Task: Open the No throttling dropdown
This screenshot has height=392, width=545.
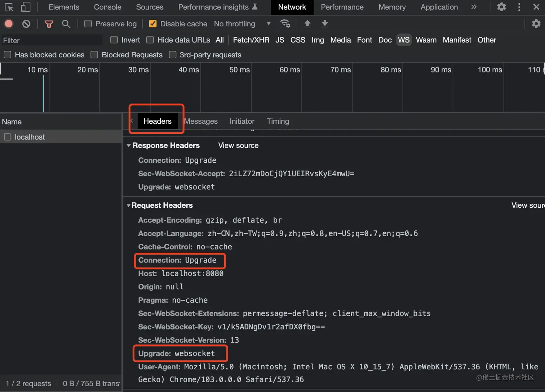Action: click(242, 24)
